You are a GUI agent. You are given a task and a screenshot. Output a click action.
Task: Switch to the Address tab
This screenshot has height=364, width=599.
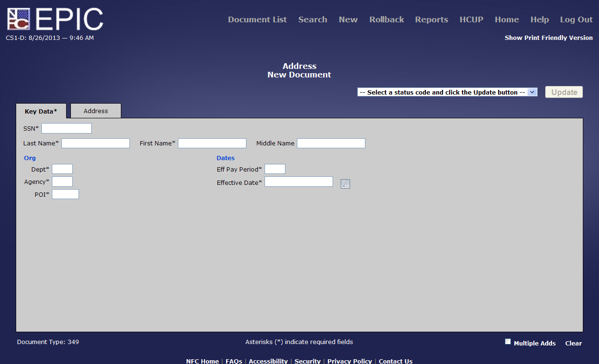[x=95, y=111]
